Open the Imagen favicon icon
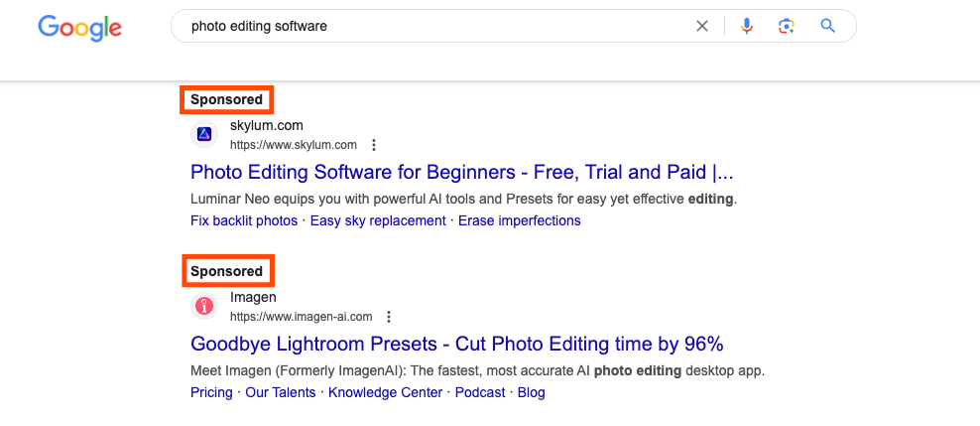The image size is (980, 426). pos(204,306)
